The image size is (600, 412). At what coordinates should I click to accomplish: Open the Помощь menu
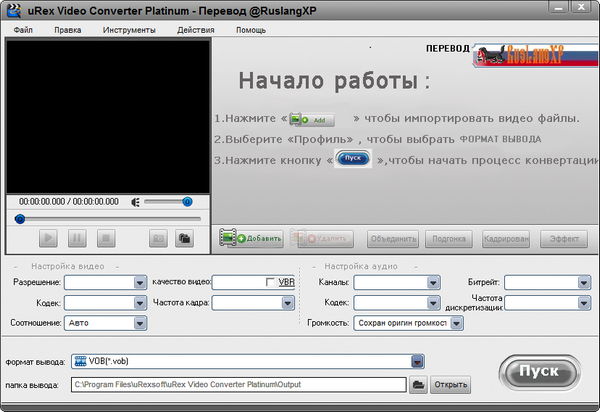pyautogui.click(x=251, y=30)
